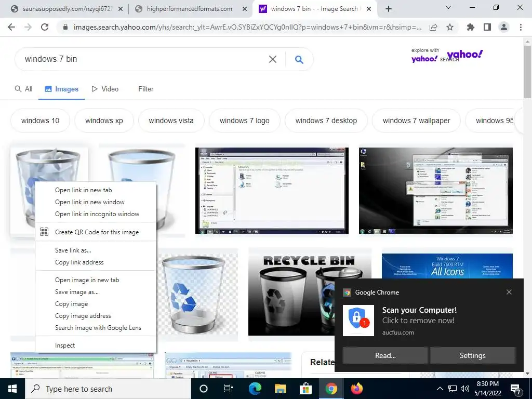Click the blue magnifier search button
This screenshot has width=532, height=399.
299,59
